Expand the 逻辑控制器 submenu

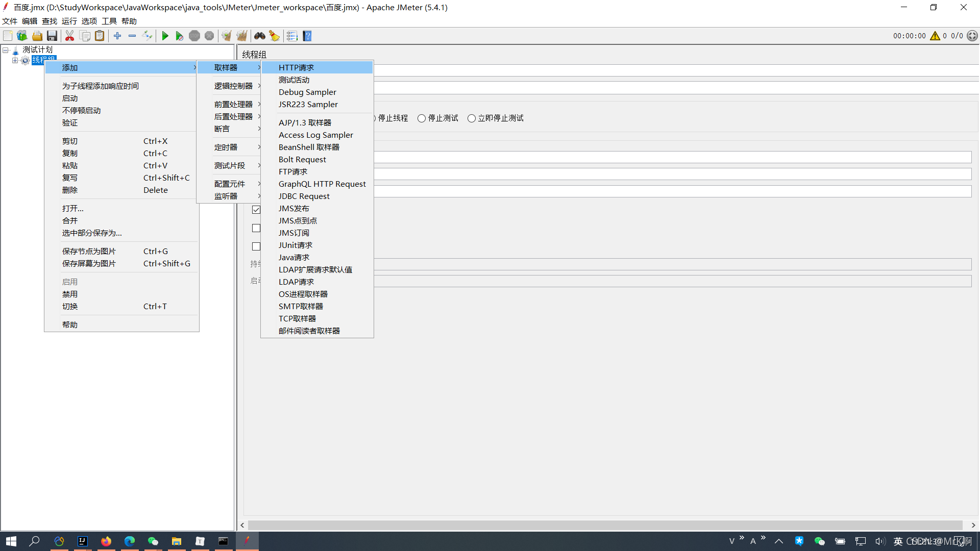point(234,86)
